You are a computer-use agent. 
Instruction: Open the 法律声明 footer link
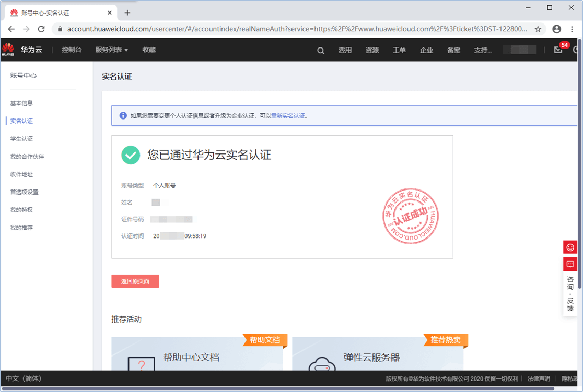[x=539, y=378]
